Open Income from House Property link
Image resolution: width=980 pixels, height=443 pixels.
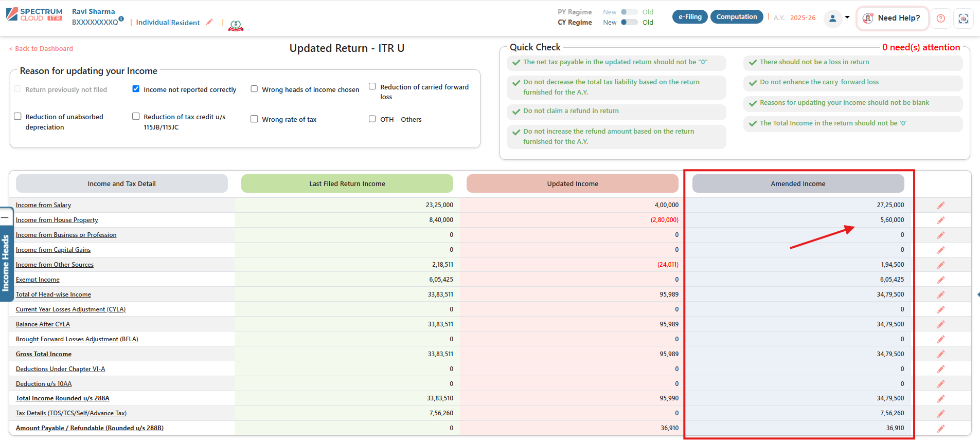(x=57, y=220)
